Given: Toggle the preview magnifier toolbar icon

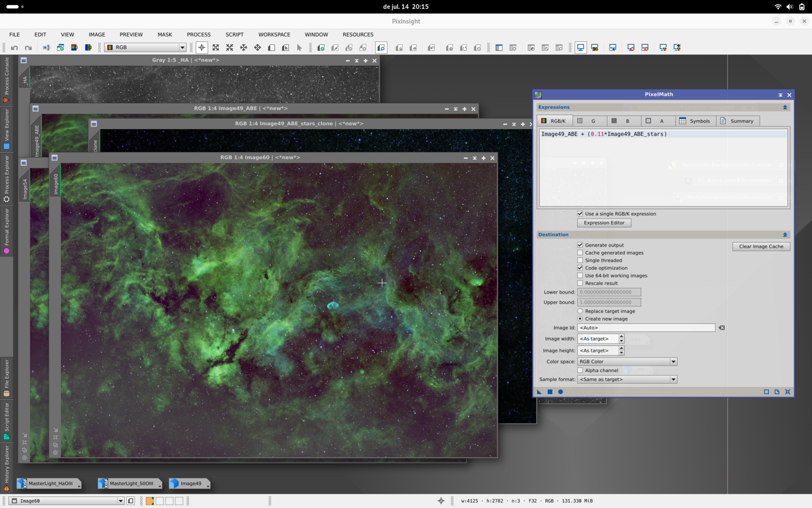Looking at the screenshot, I should coord(381,48).
